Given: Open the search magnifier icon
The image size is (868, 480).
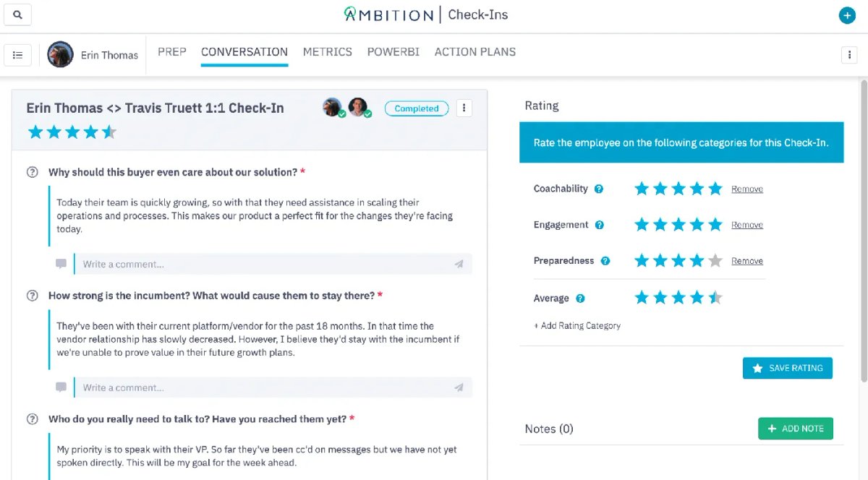Looking at the screenshot, I should pyautogui.click(x=17, y=14).
